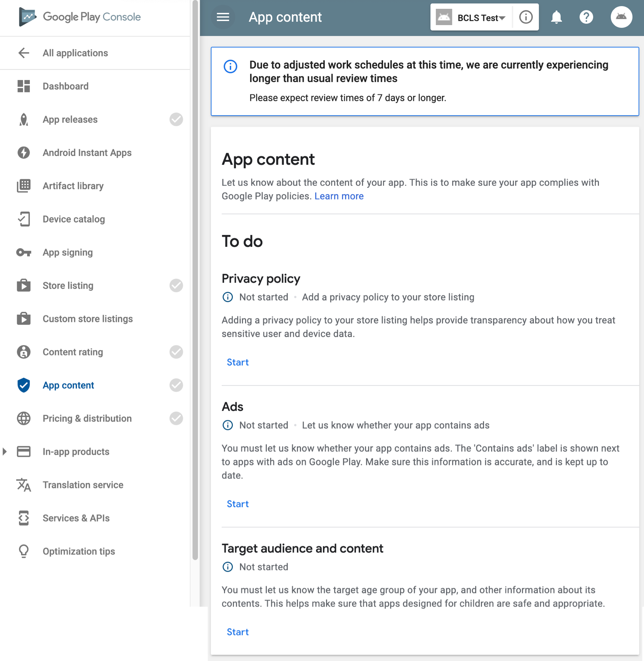Click the Privacy policy status info icon
Screen dimensions: 644x661
[228, 297]
